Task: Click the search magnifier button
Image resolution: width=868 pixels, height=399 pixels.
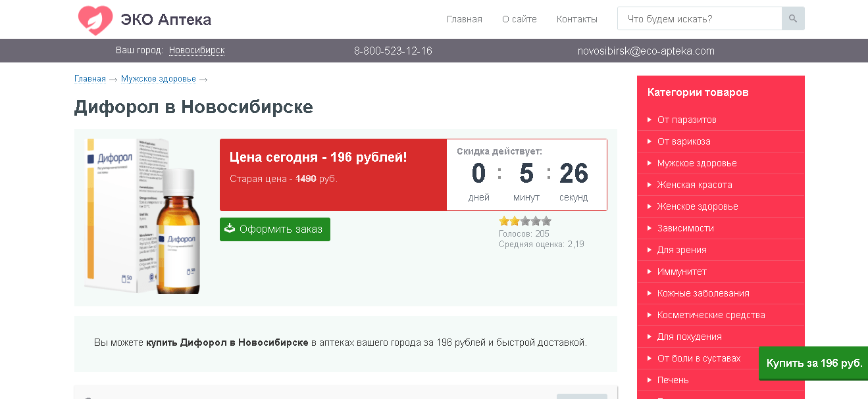Action: [x=793, y=18]
